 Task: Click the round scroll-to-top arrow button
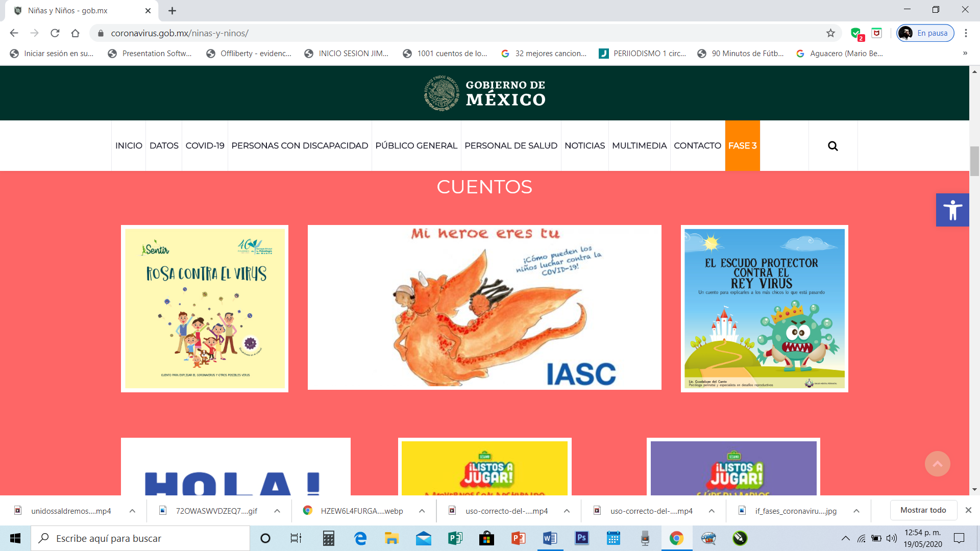[937, 464]
